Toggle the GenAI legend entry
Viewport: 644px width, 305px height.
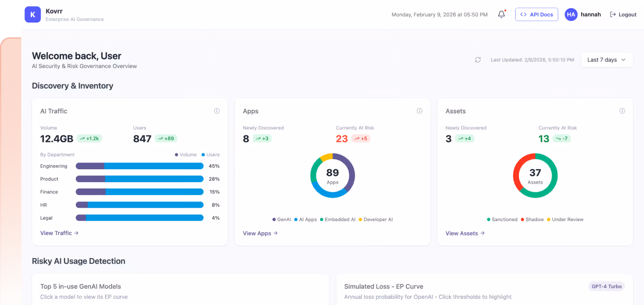281,219
